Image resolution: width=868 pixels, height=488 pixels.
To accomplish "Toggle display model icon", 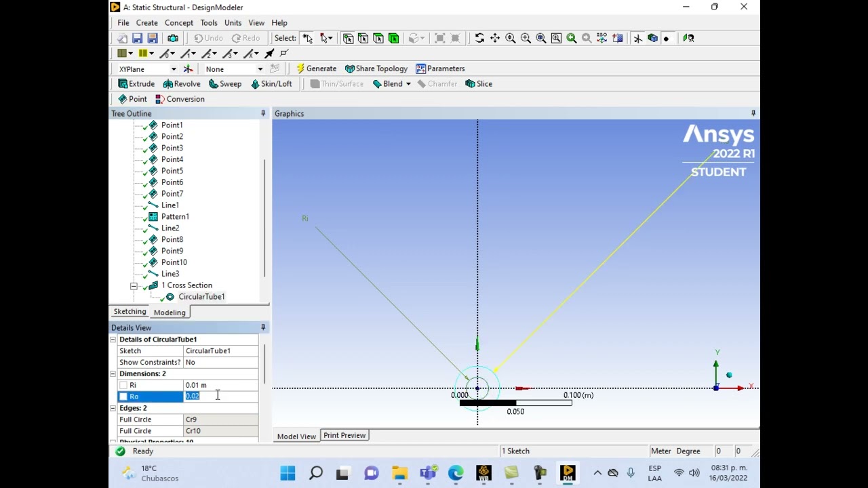I will click(x=653, y=39).
